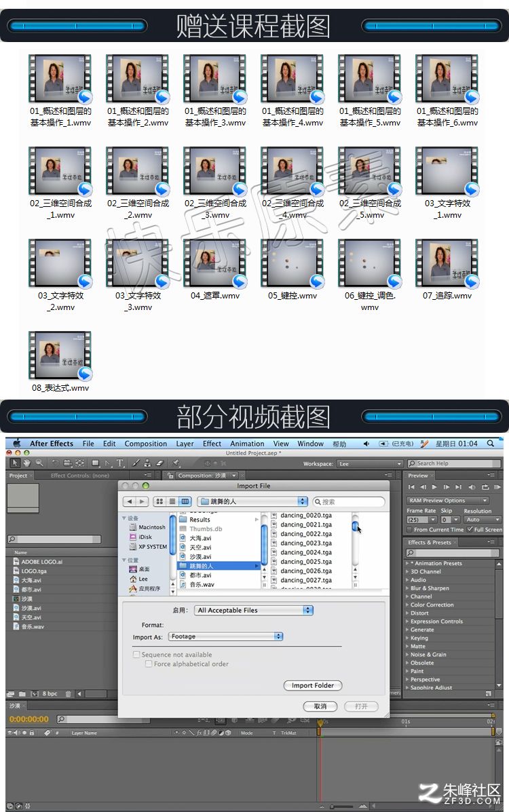Select the Type text tool
Image resolution: width=509 pixels, height=812 pixels.
tap(119, 463)
